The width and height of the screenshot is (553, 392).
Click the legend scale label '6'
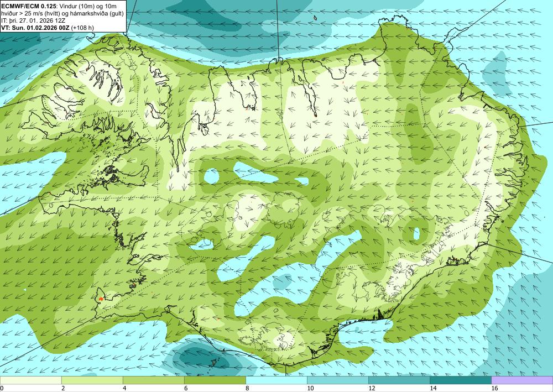185,388
